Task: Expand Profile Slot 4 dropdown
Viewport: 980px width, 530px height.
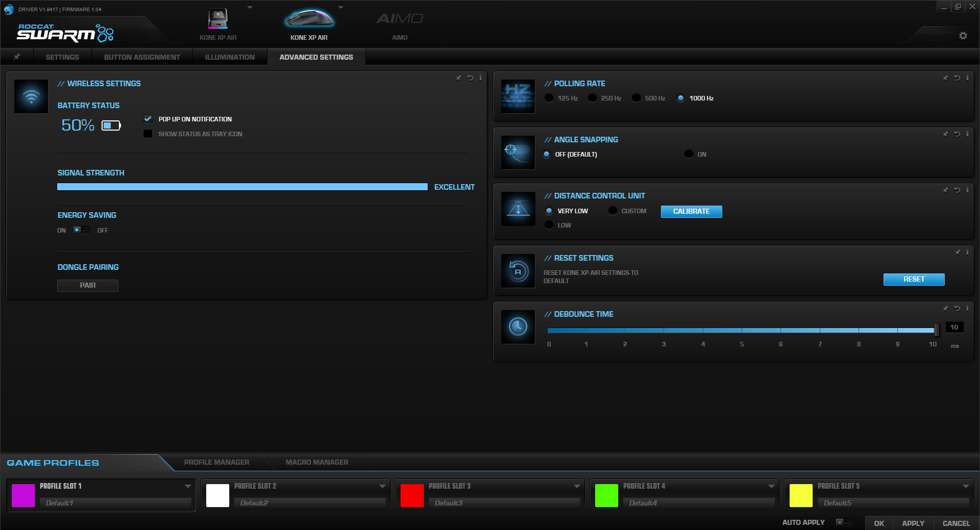Action: 771,486
